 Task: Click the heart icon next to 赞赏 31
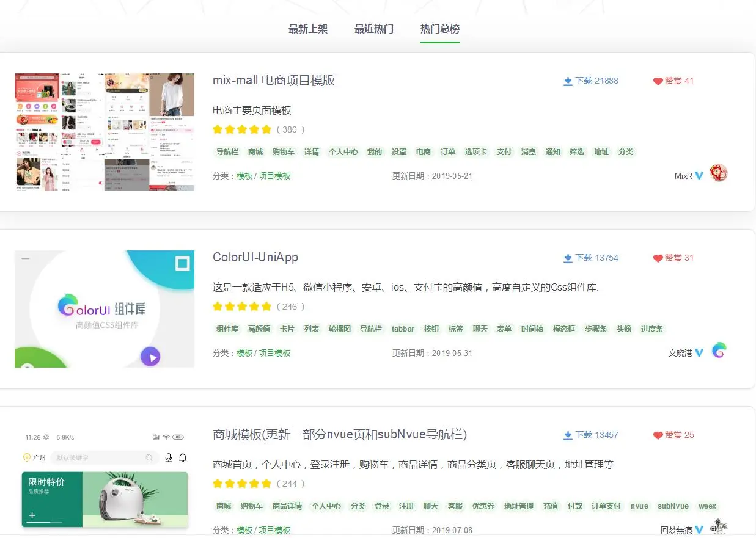pos(658,258)
